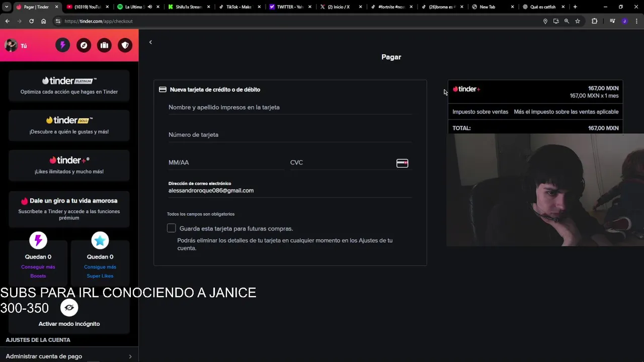Click the CVC card help icon
Screen dimensions: 644x362
point(402,163)
